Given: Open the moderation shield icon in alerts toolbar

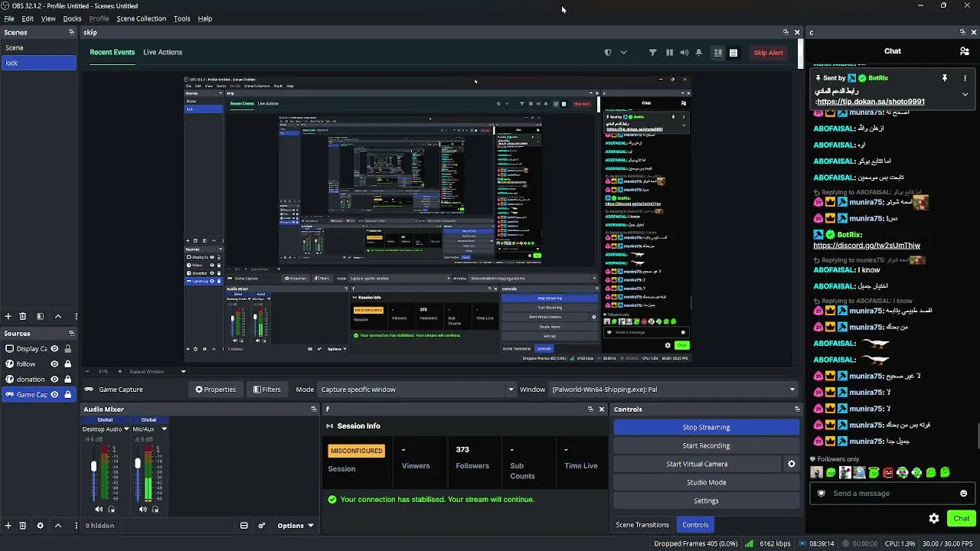Looking at the screenshot, I should [x=608, y=53].
